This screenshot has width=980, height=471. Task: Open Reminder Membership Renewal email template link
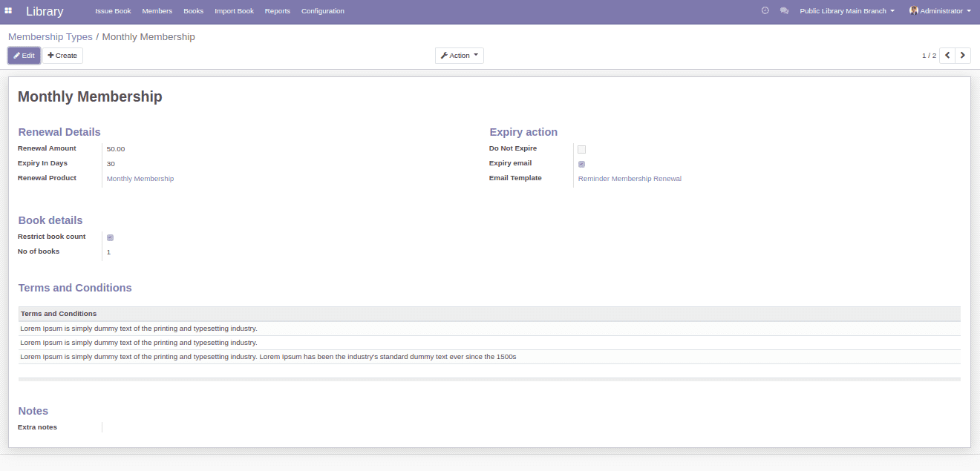tap(630, 179)
